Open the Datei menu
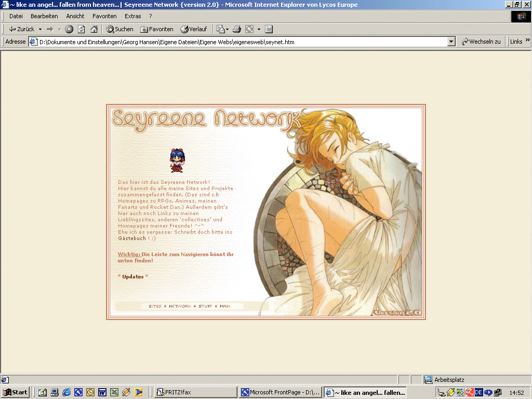 coord(16,16)
